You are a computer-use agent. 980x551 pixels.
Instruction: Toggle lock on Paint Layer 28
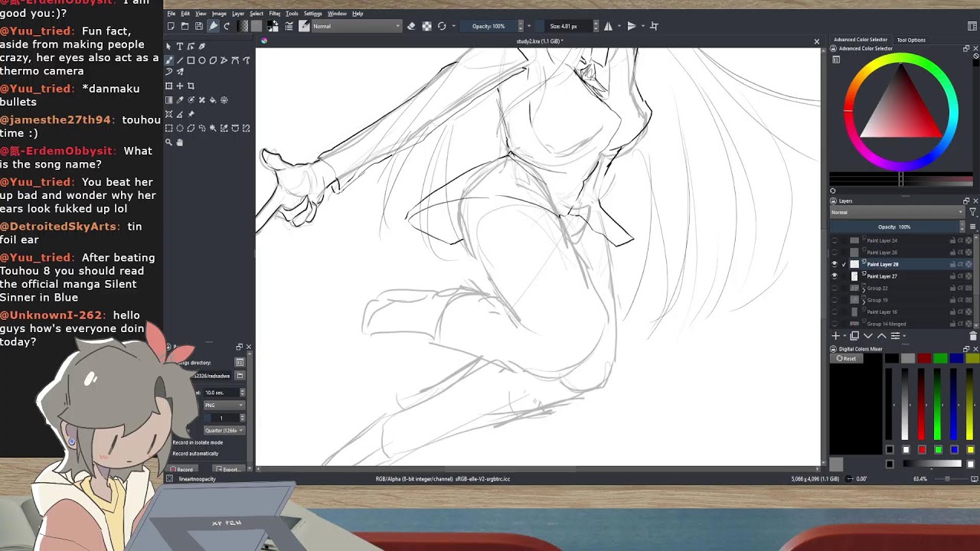tap(952, 264)
